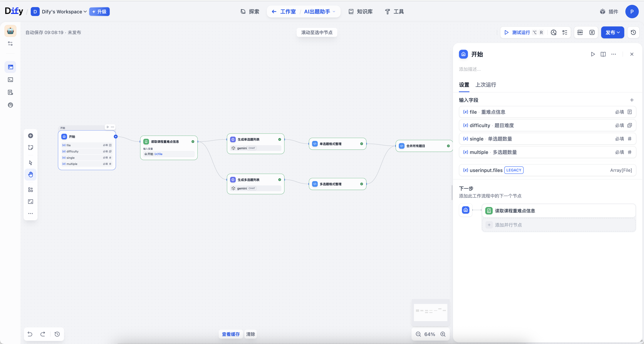Click 查看缓存 button
This screenshot has width=644, height=344.
(231, 334)
